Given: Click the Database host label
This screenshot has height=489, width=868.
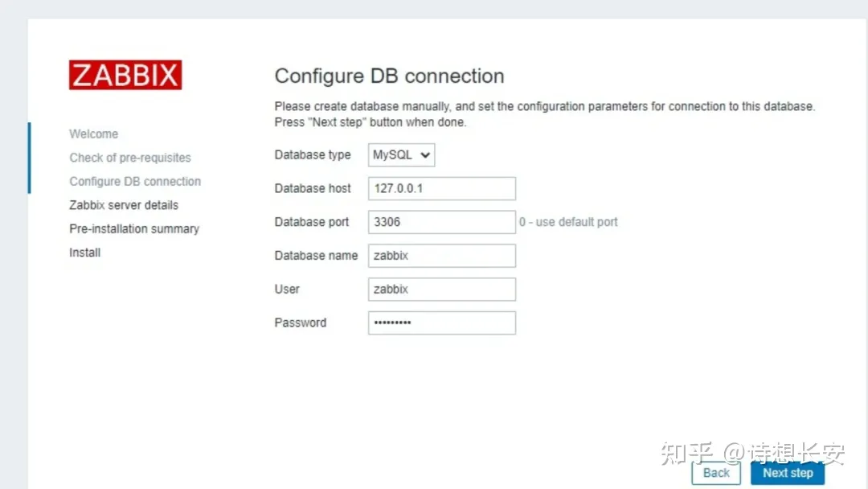Looking at the screenshot, I should click(x=313, y=189).
